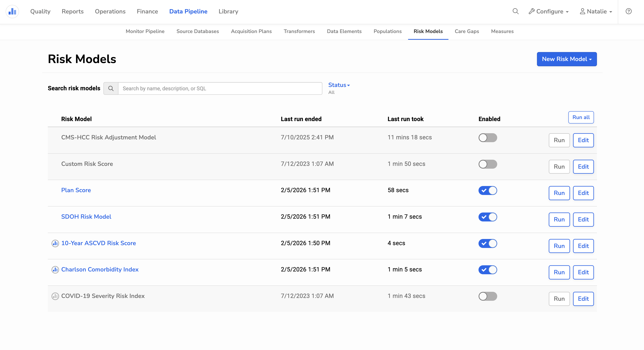Disable the Plan Score model
This screenshot has width=644, height=350.
487,190
